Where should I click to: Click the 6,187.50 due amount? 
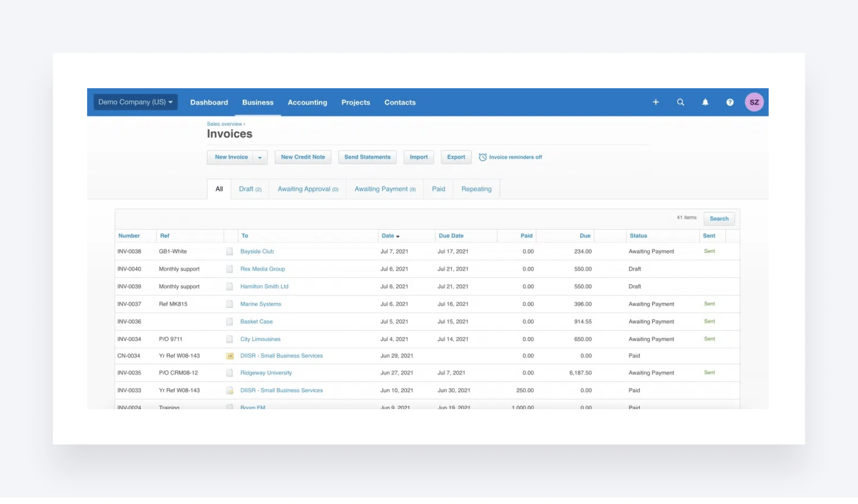[580, 373]
